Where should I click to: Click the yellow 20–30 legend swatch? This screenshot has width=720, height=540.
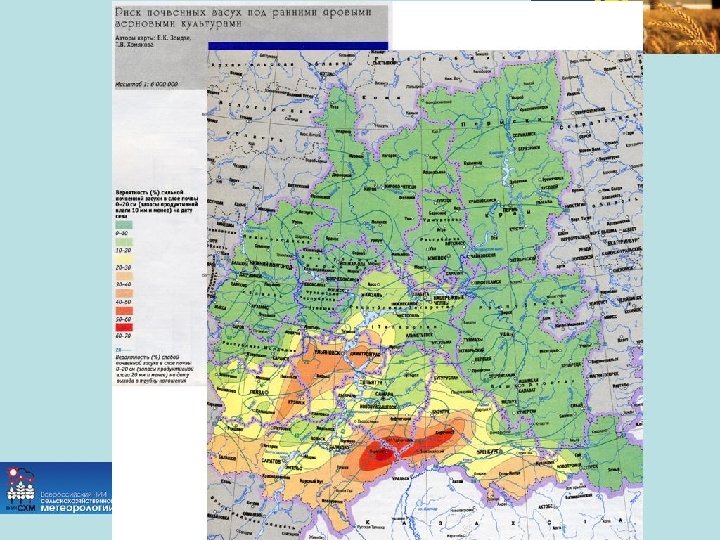click(124, 259)
